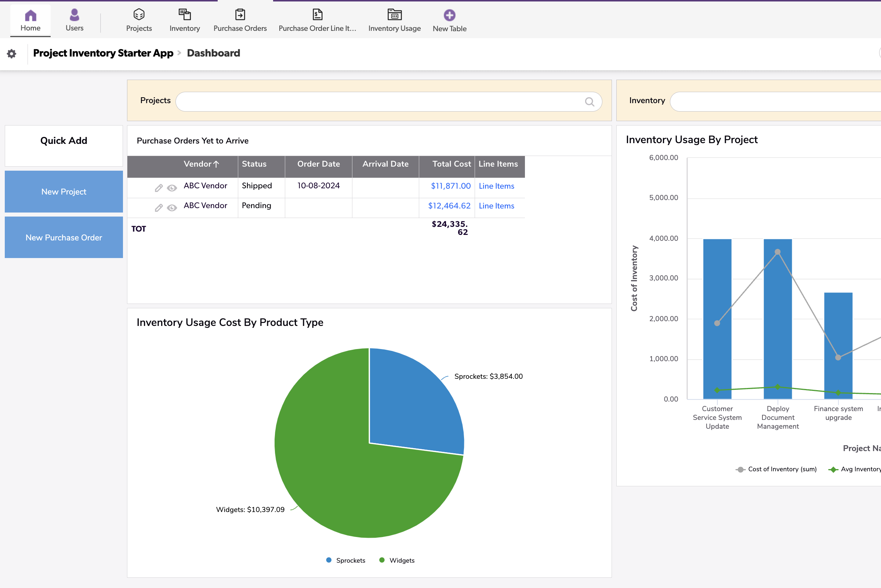Preview the Pending ABC Vendor order with eye icon
The height and width of the screenshot is (588, 881).
[172, 208]
